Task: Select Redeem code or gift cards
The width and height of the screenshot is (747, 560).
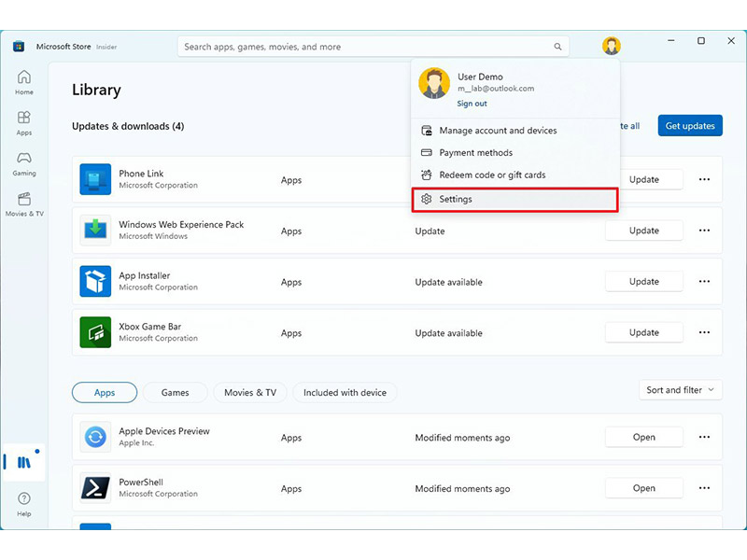Action: click(x=515, y=175)
